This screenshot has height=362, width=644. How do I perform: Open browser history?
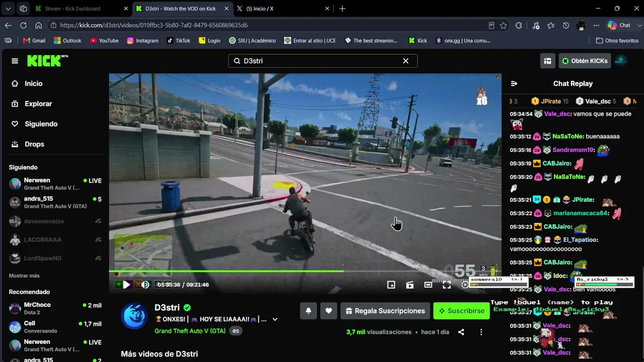coord(566,25)
